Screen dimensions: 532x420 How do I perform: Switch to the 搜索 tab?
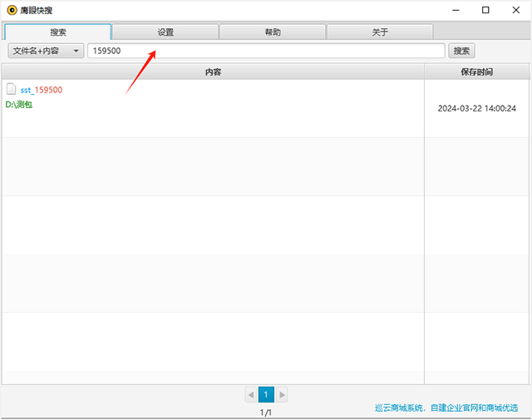pos(58,32)
